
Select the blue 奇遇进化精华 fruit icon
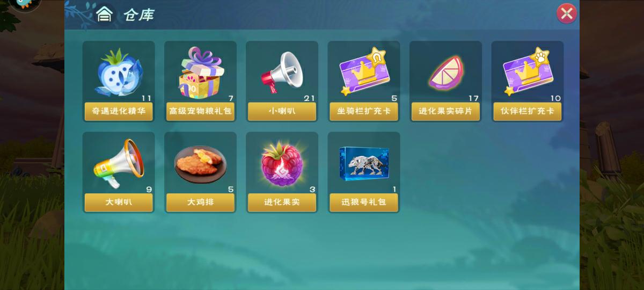coord(118,73)
